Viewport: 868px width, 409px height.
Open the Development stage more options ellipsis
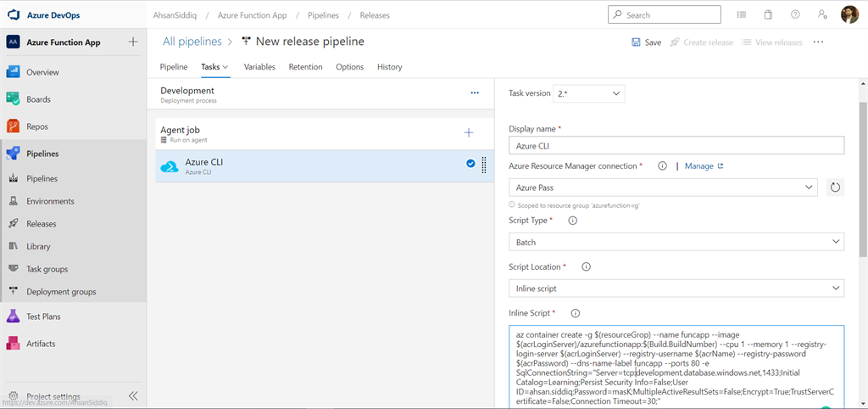[x=475, y=92]
